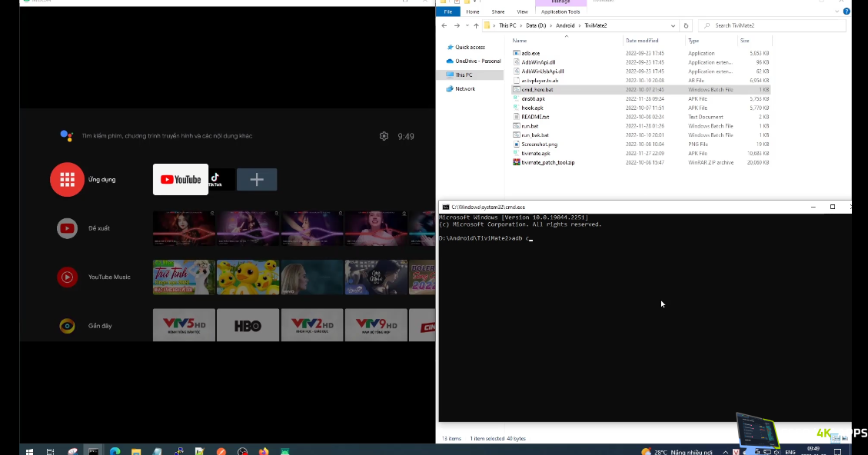
Task: Switch to the View ribbon tab
Action: [x=522, y=12]
